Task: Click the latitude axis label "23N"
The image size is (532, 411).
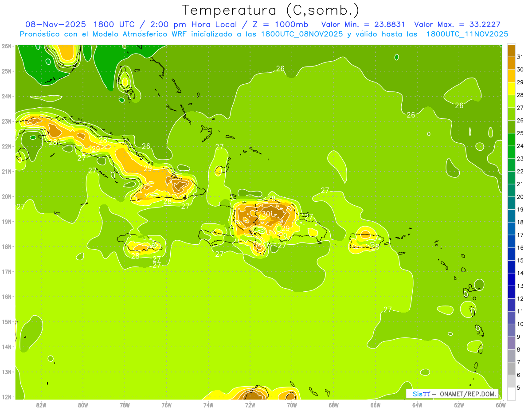Action: [x=6, y=121]
